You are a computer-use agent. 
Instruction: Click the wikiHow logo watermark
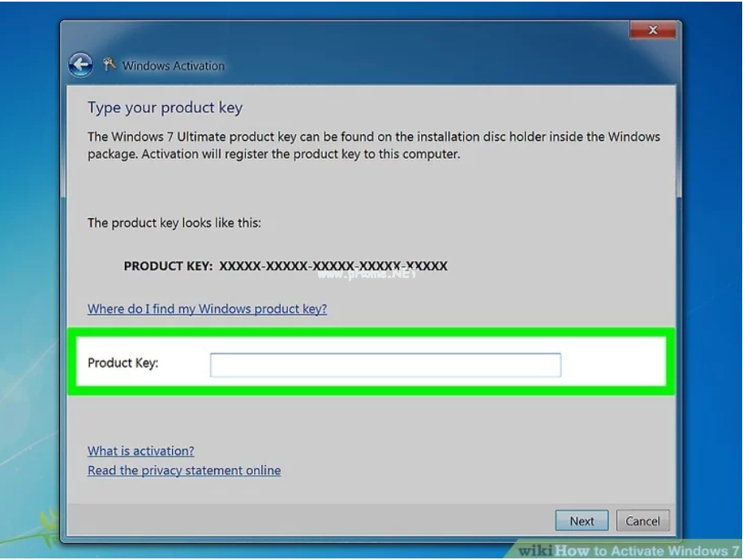click(x=535, y=550)
